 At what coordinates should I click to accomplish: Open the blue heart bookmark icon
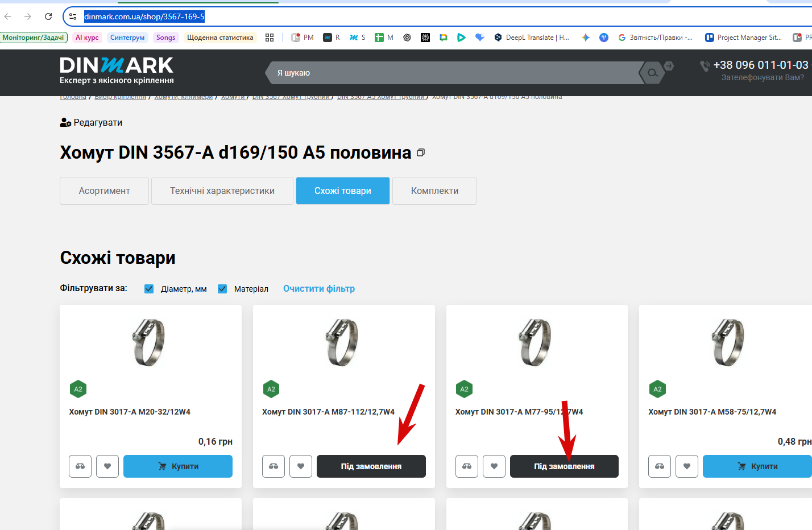click(480, 38)
